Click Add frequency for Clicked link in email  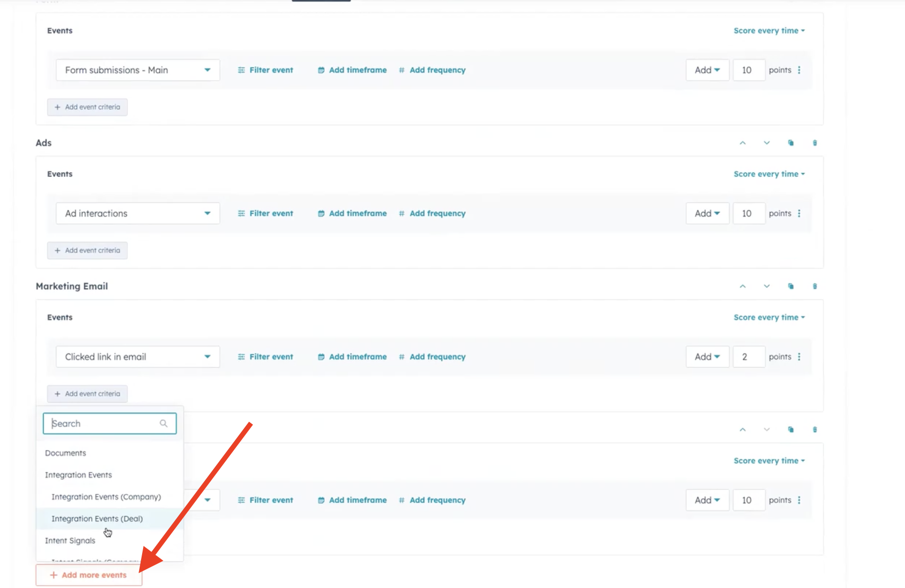point(437,356)
